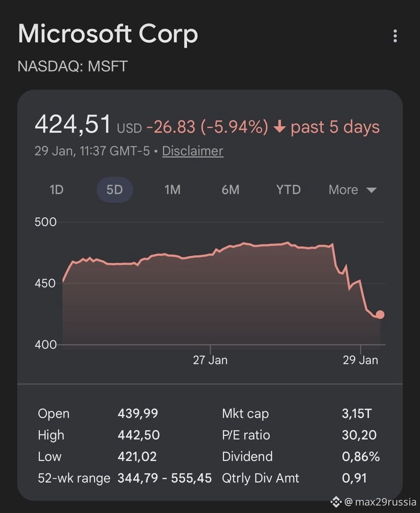
Task: Click the red down arrow icon
Action: (x=280, y=127)
